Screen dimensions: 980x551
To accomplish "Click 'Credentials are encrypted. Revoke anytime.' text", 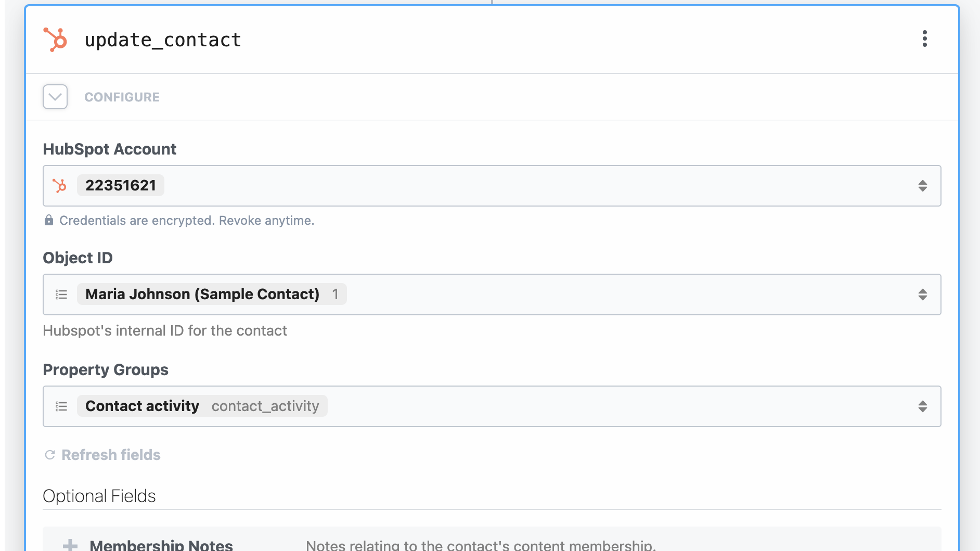I will [x=187, y=221].
